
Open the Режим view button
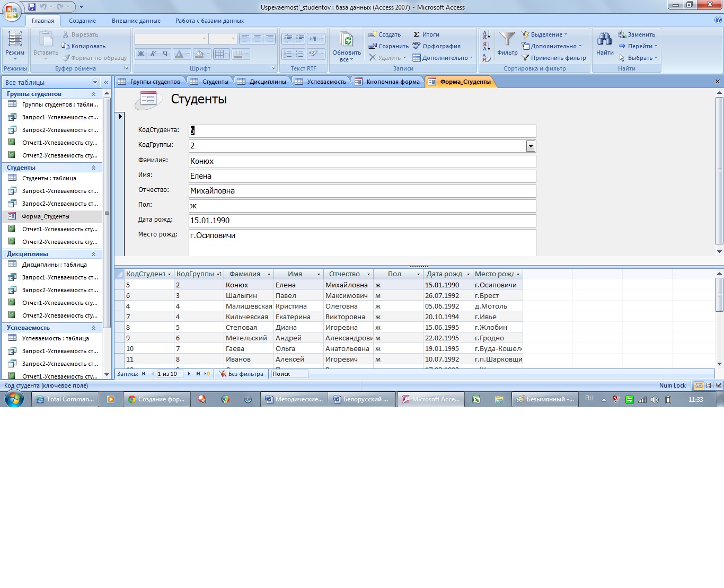(15, 45)
